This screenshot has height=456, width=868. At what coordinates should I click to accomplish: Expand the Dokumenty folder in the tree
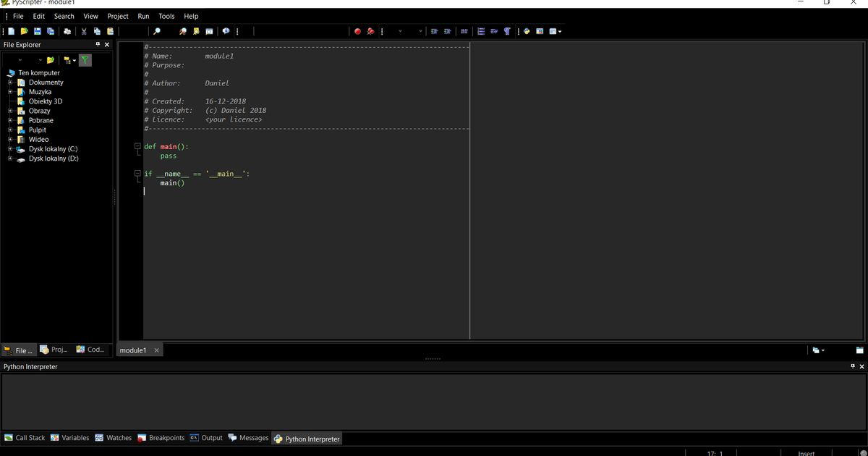[x=10, y=83]
